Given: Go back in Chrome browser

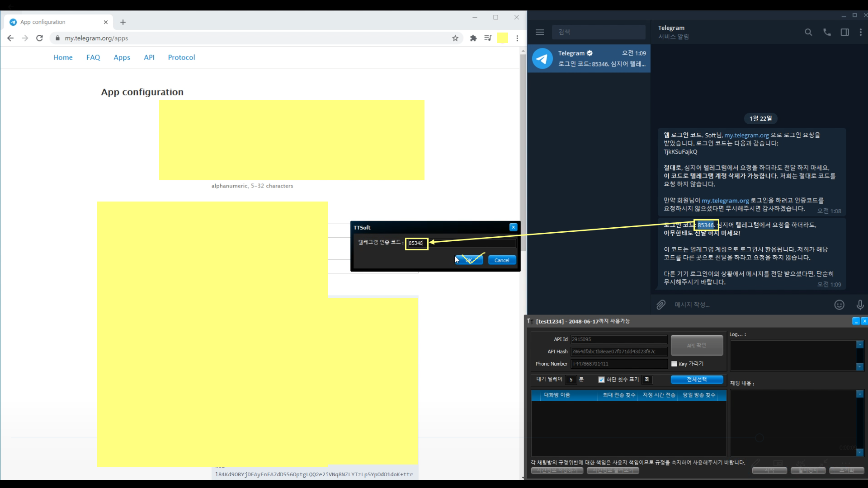Looking at the screenshot, I should [x=10, y=38].
